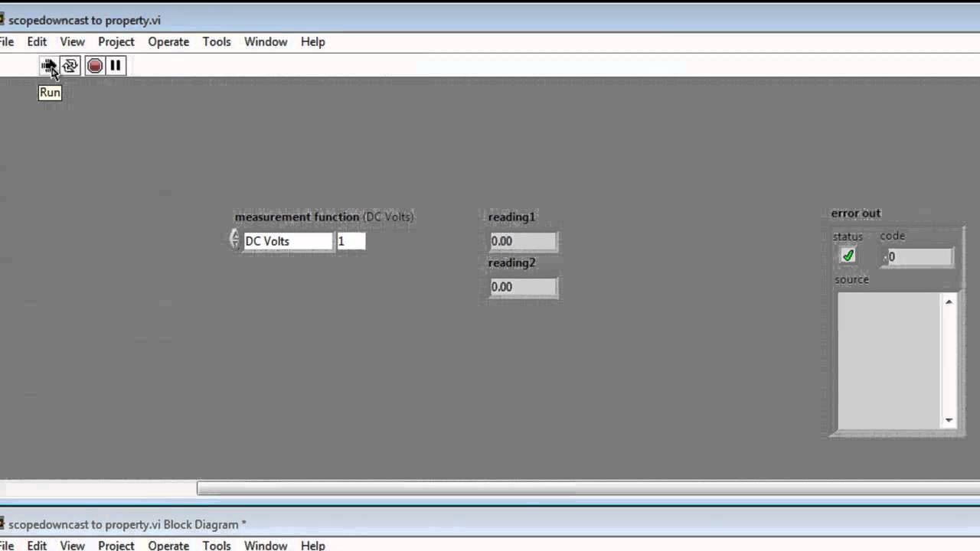Open the Help menu in Block Diagram window

(313, 545)
